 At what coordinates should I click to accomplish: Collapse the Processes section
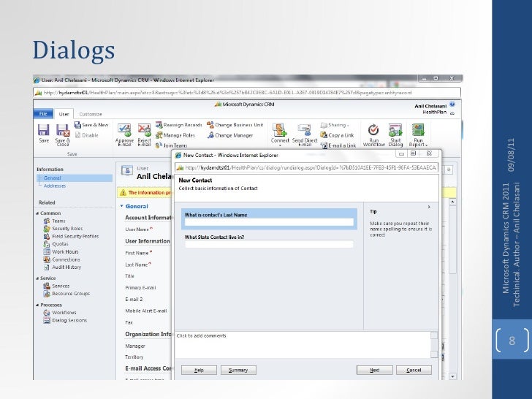pos(37,305)
